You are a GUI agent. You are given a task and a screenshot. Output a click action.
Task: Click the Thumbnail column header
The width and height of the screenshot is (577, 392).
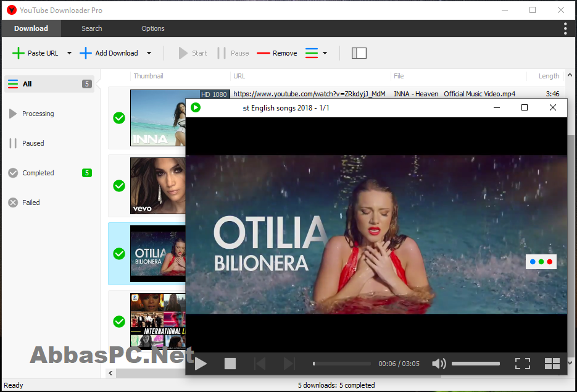(x=148, y=76)
